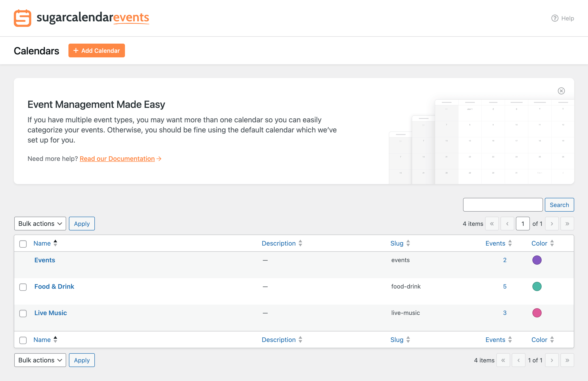Select the Food & Drink row checkbox
The height and width of the screenshot is (381, 588).
click(x=23, y=287)
